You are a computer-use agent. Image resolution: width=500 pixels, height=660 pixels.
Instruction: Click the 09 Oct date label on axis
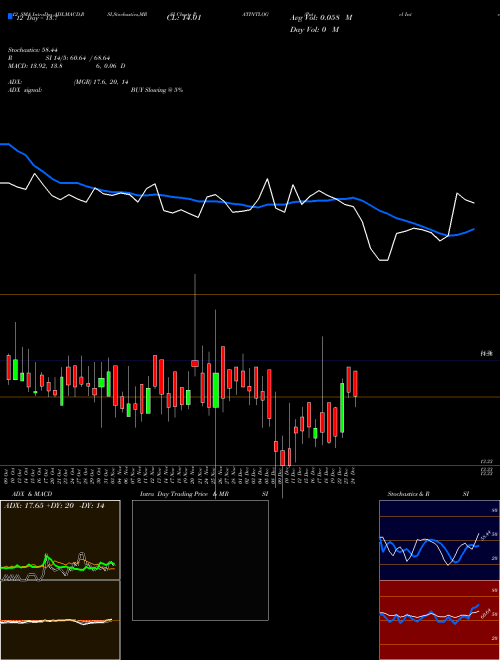tap(6, 475)
